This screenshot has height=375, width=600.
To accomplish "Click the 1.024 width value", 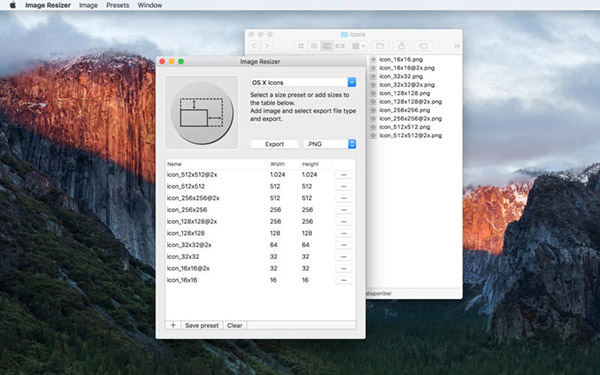I will 277,174.
